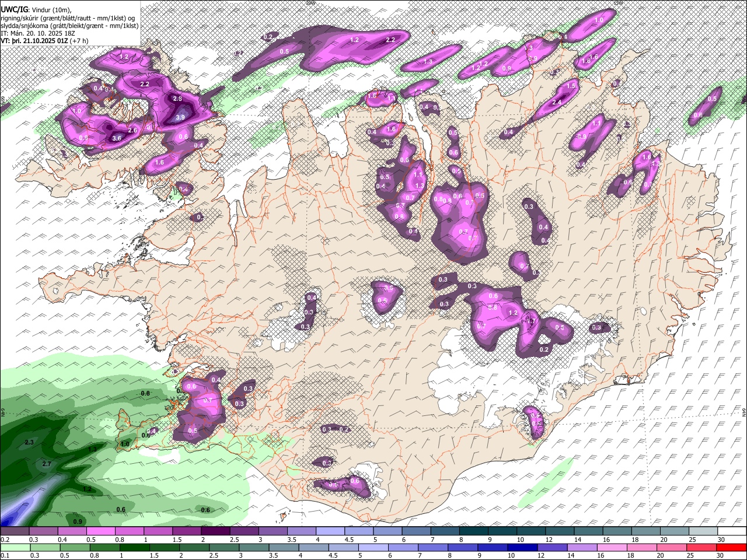Click the bright pink 0.5–0.8 swatch in top legend row

(x=101, y=531)
